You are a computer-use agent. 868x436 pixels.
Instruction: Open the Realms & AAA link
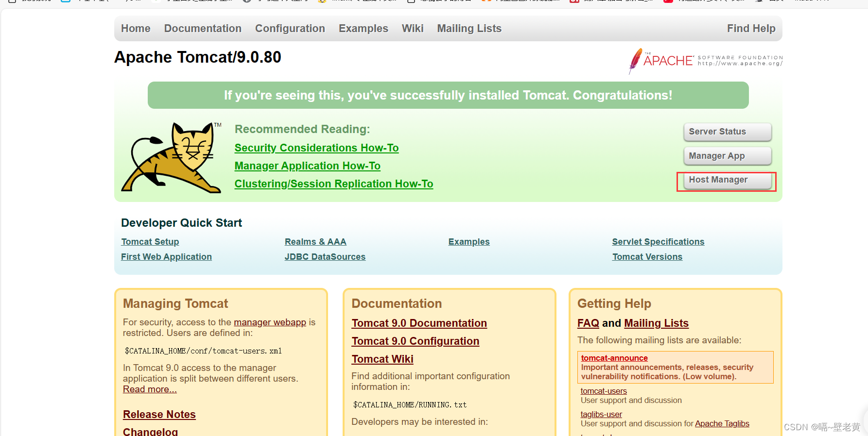coord(315,242)
